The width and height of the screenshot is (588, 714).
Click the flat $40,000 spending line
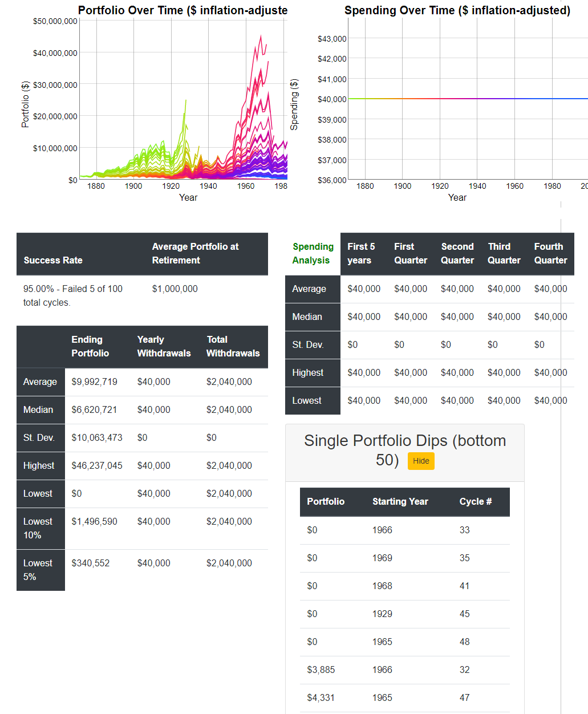(468, 99)
